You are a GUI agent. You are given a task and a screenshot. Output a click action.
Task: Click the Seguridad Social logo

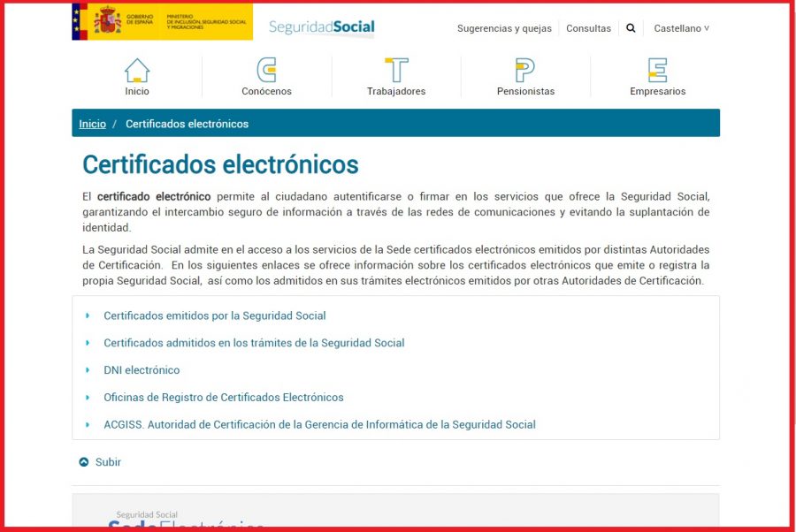[x=321, y=27]
